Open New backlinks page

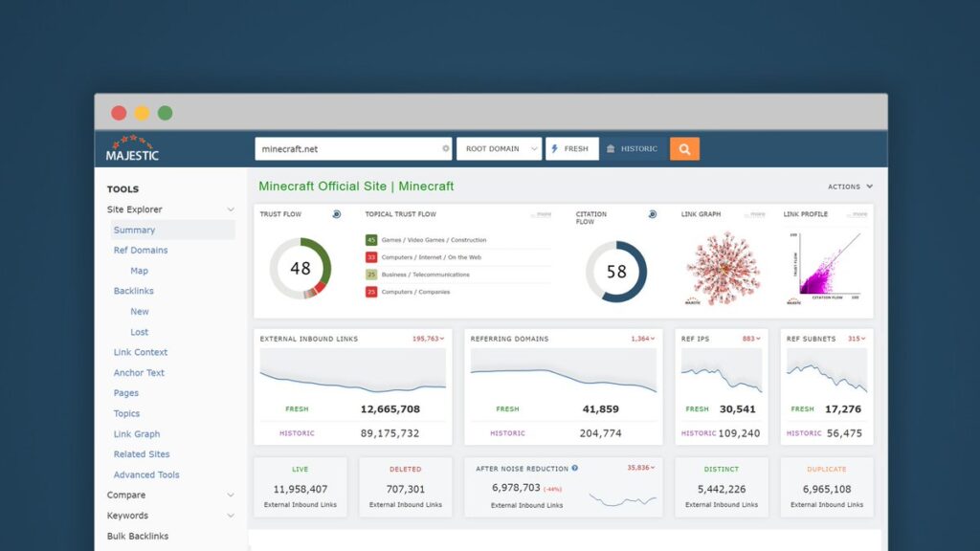[x=140, y=311]
